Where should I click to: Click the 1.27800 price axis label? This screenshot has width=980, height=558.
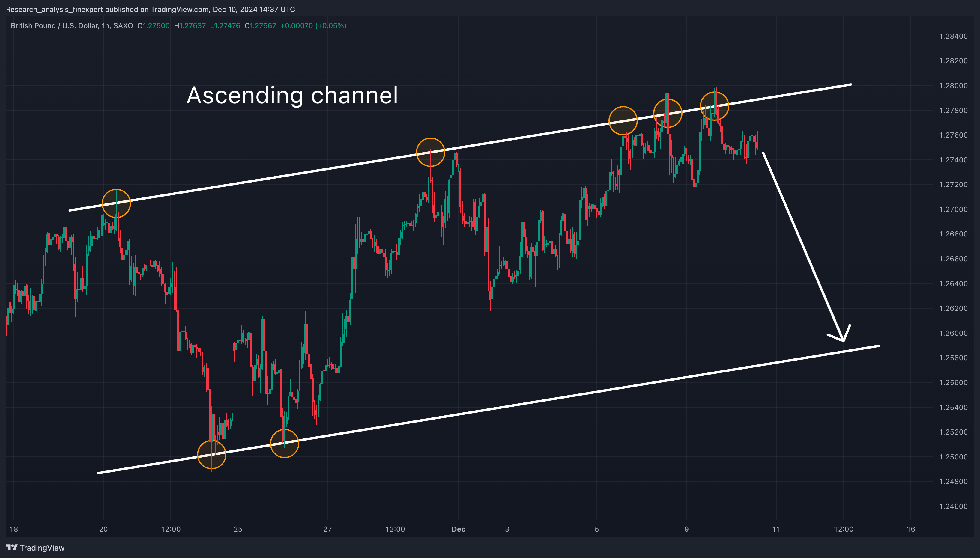click(x=953, y=110)
